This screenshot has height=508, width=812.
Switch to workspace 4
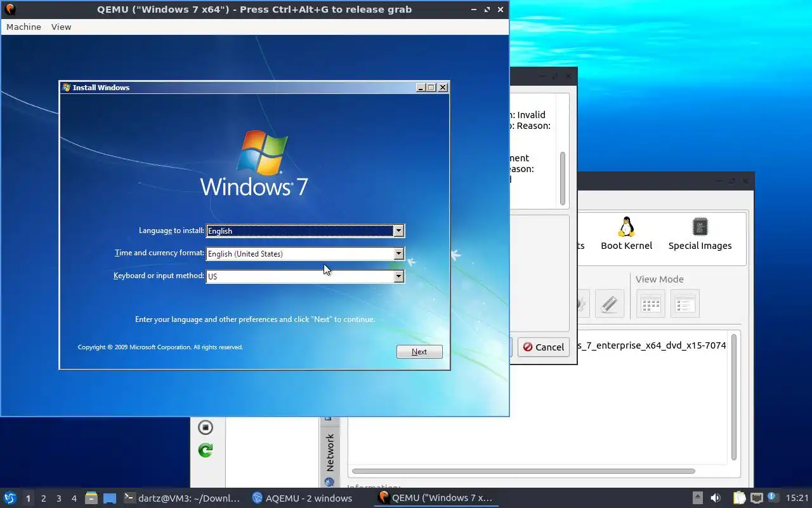click(x=74, y=498)
